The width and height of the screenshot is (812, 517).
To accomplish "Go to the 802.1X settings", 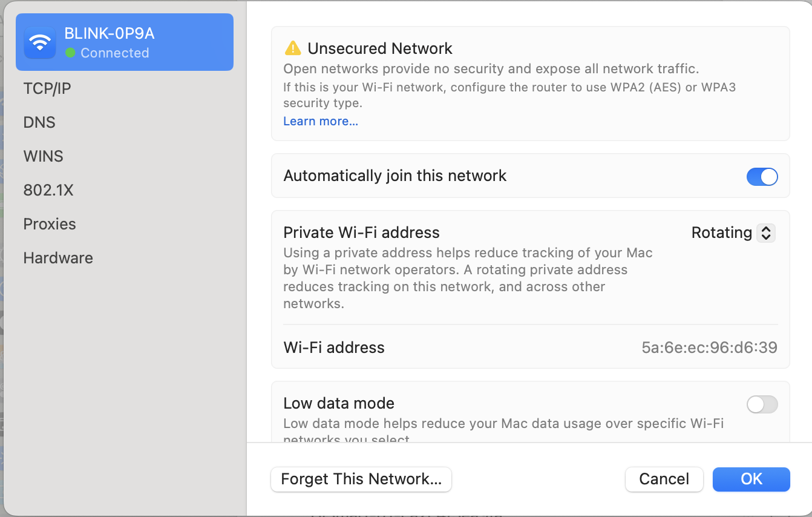I will (x=48, y=190).
